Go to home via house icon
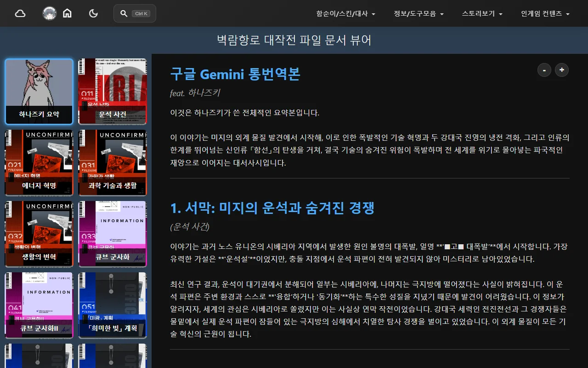The height and width of the screenshot is (368, 588). [x=67, y=13]
